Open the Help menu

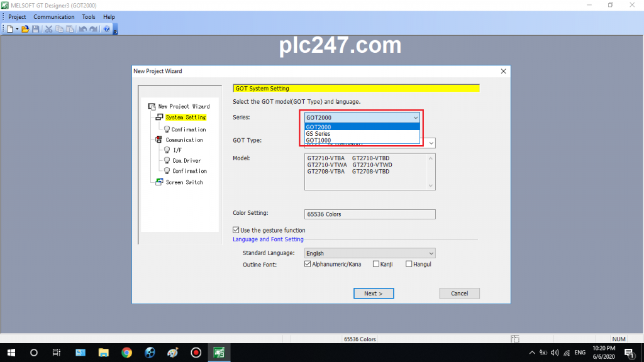coord(109,17)
